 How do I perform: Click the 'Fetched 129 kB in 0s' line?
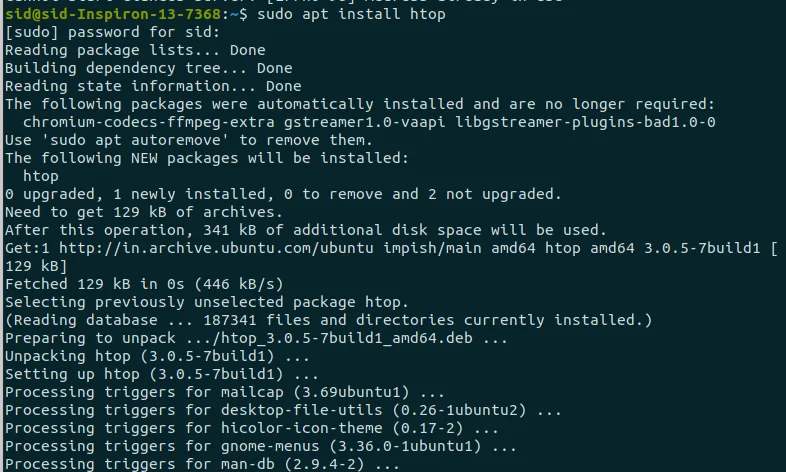144,284
